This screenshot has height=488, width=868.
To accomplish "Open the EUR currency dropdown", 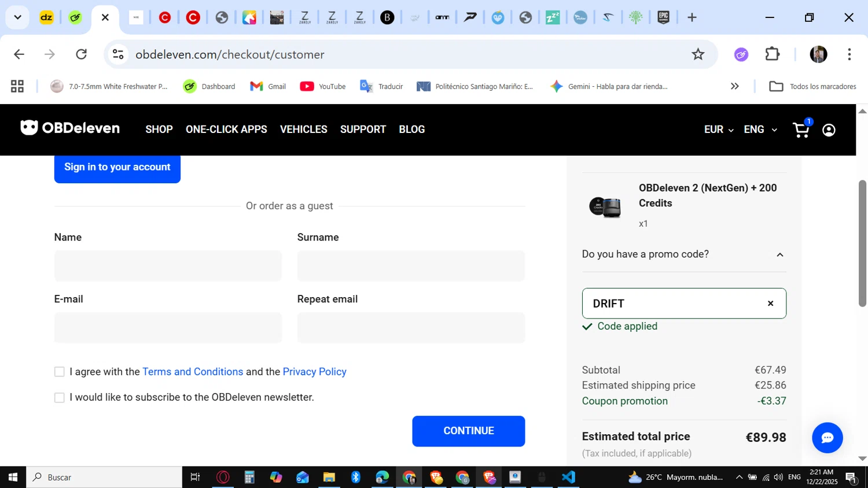I will point(719,130).
